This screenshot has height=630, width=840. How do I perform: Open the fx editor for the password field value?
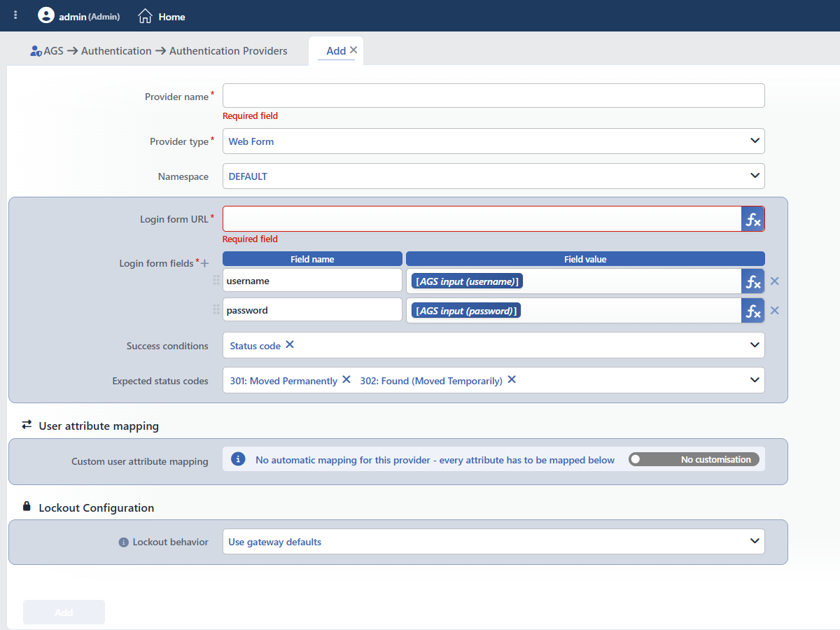[752, 311]
